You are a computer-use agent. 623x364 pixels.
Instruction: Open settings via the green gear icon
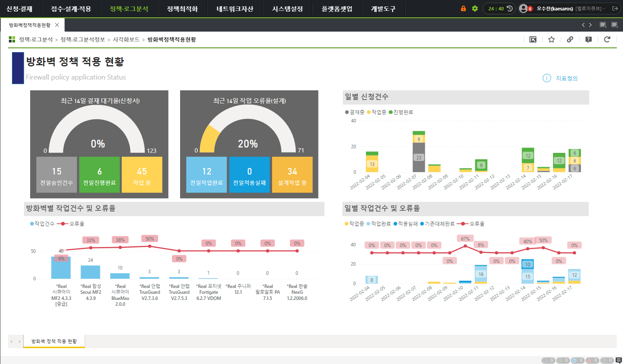point(475,8)
